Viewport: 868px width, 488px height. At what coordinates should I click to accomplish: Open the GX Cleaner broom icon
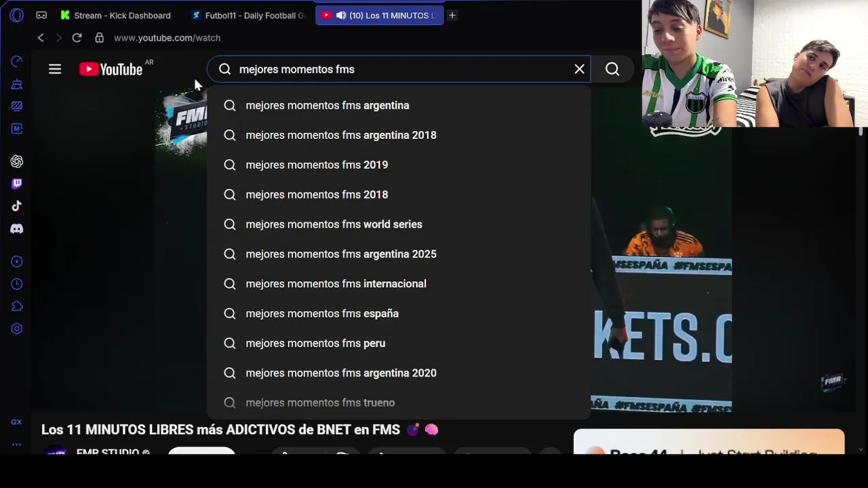tap(17, 84)
